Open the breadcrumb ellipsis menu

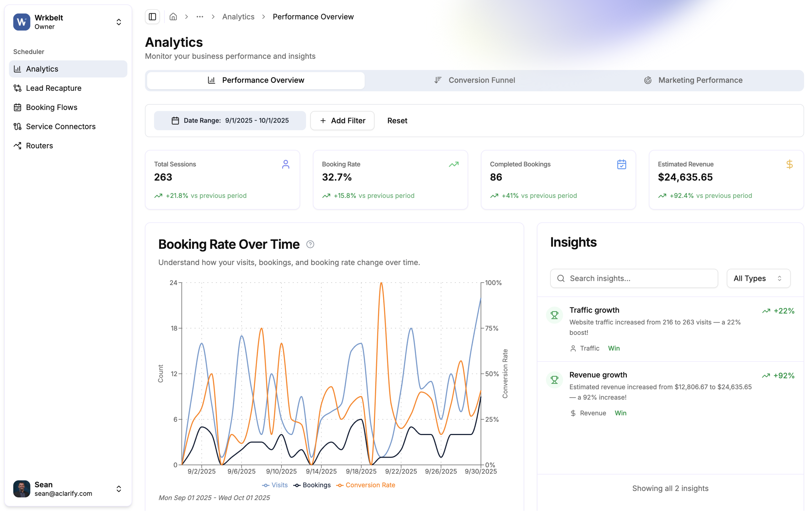click(200, 16)
